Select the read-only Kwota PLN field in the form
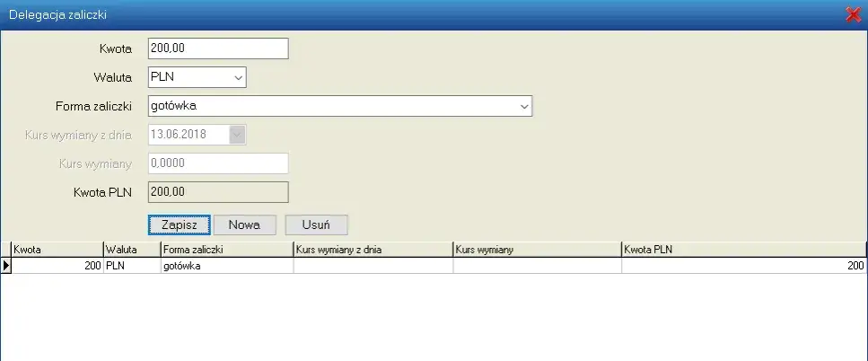Image resolution: width=868 pixels, height=361 pixels. 217,191
